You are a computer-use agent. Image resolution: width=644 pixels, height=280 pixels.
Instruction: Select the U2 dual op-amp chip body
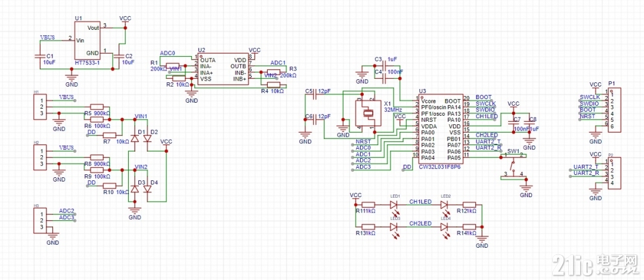pos(224,69)
